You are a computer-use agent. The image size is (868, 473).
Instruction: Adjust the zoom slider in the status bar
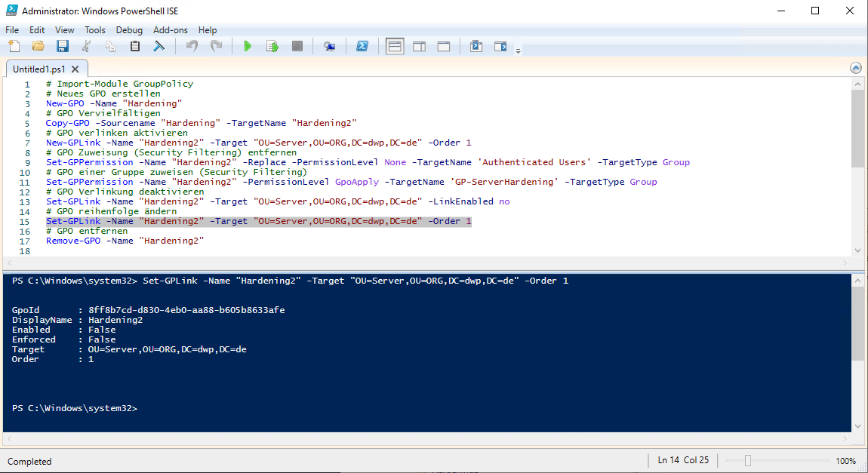coord(748,461)
